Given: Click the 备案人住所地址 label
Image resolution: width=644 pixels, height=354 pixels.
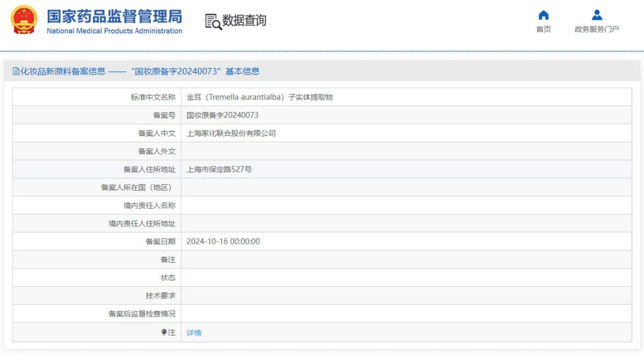Looking at the screenshot, I should coord(150,170).
